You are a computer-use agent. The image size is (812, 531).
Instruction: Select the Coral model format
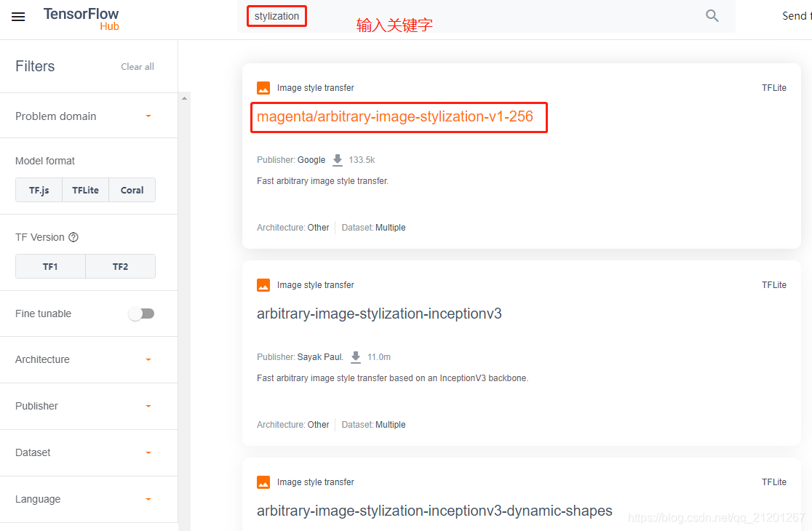[132, 190]
